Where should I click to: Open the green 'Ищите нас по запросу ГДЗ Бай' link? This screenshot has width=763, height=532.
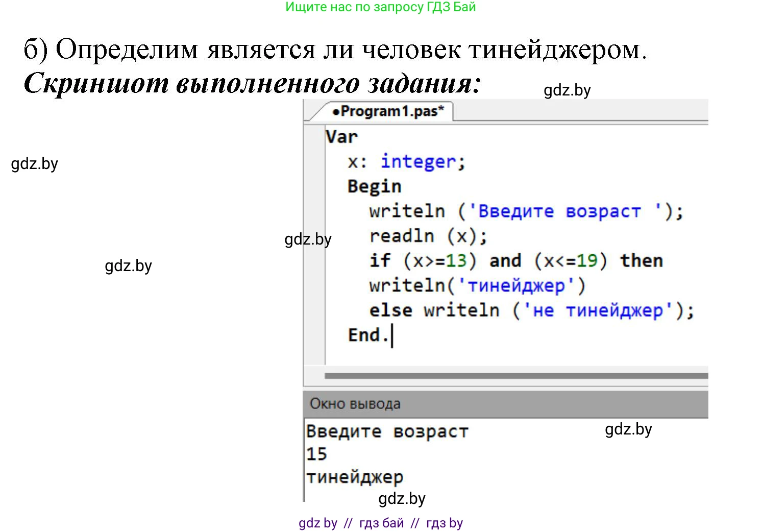(380, 7)
